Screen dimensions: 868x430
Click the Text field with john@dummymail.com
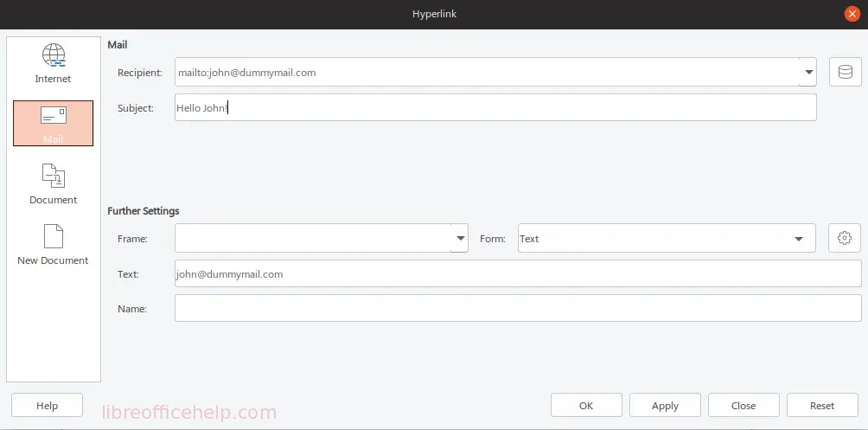point(517,273)
